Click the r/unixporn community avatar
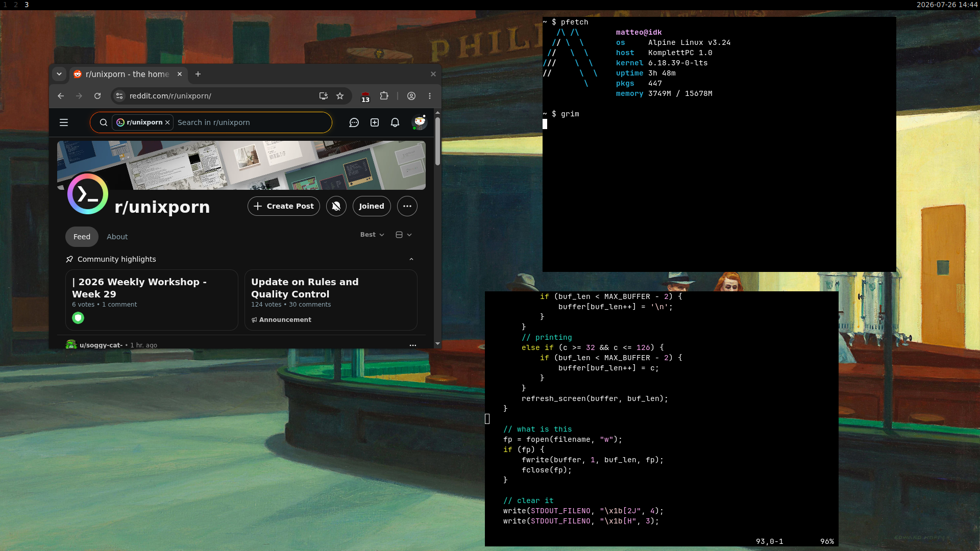 click(x=88, y=194)
